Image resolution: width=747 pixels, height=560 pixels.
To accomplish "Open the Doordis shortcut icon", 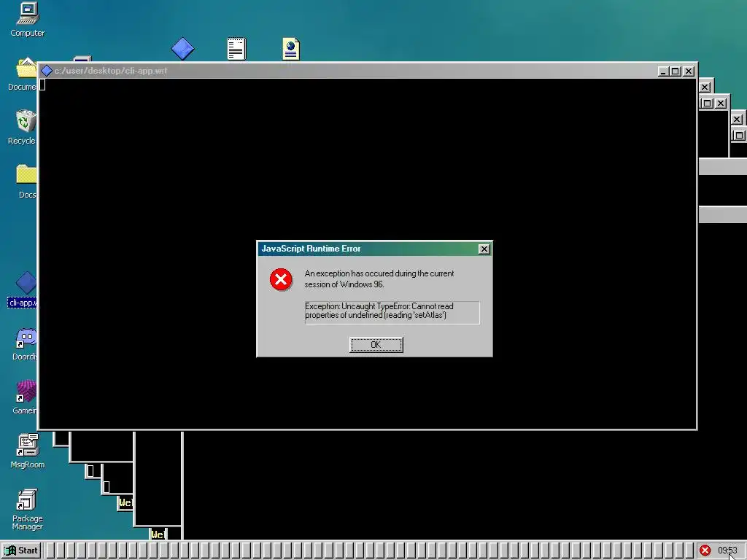I will tap(25, 344).
